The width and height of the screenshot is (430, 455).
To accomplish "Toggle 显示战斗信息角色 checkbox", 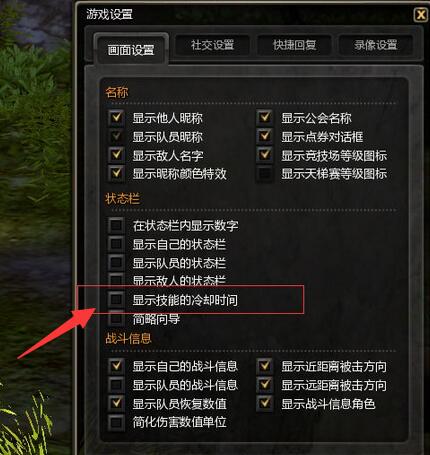I will [x=265, y=404].
